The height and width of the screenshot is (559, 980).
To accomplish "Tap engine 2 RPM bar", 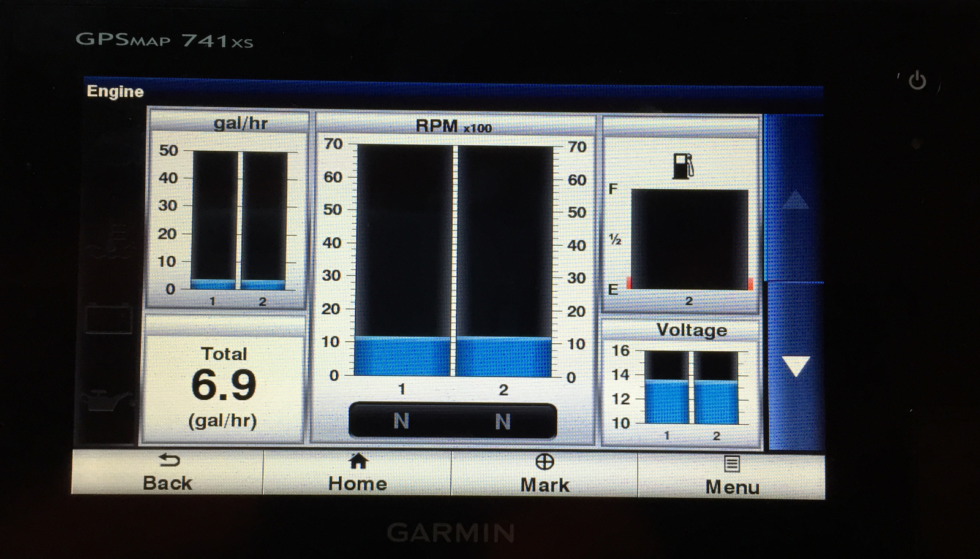I will click(x=504, y=261).
